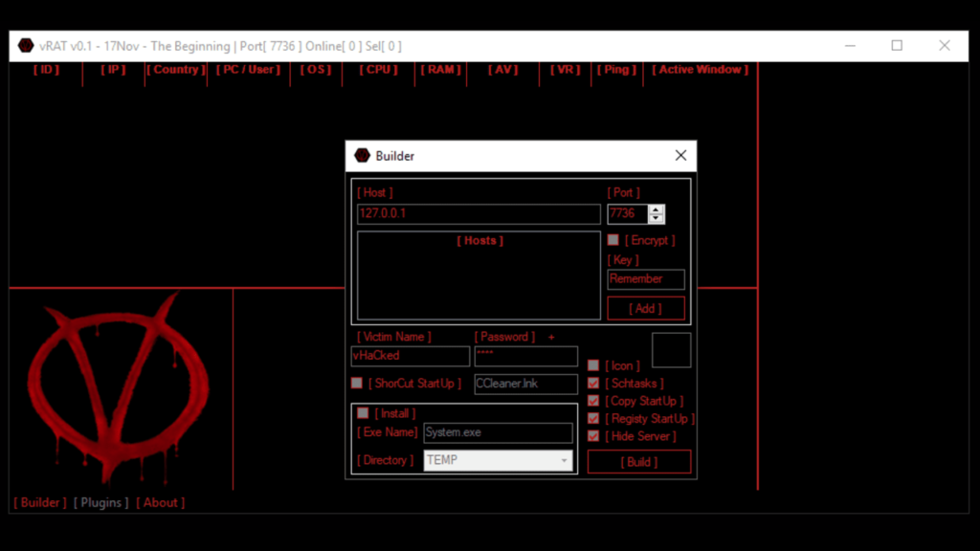Viewport: 980px width, 551px height.
Task: Click the OS column header
Action: tap(316, 69)
